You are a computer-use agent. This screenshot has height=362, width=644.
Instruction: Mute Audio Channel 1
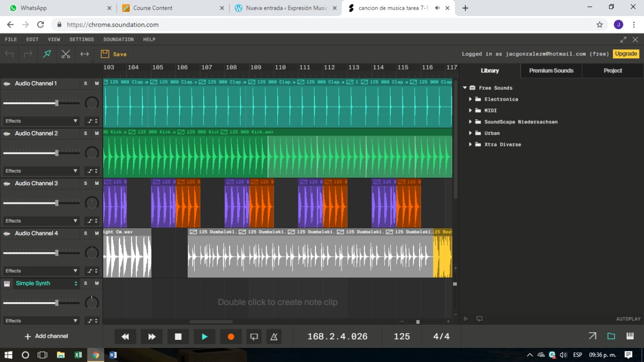tap(97, 84)
